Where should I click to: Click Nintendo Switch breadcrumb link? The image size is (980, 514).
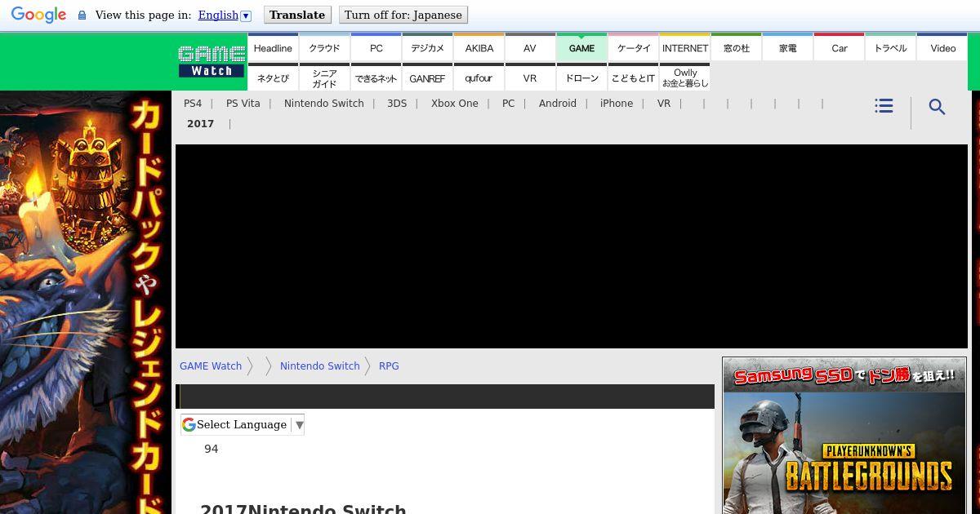320,366
